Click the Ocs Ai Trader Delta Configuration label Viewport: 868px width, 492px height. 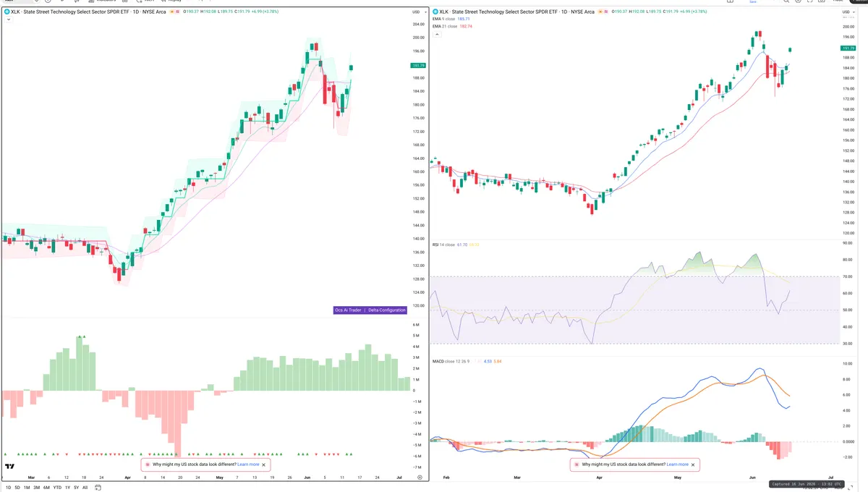pos(370,310)
